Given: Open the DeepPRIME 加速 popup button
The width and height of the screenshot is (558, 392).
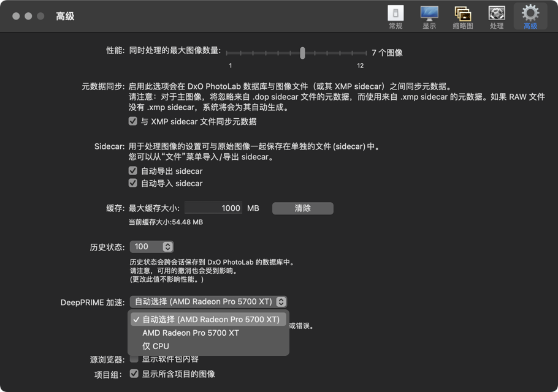Looking at the screenshot, I should [x=208, y=302].
